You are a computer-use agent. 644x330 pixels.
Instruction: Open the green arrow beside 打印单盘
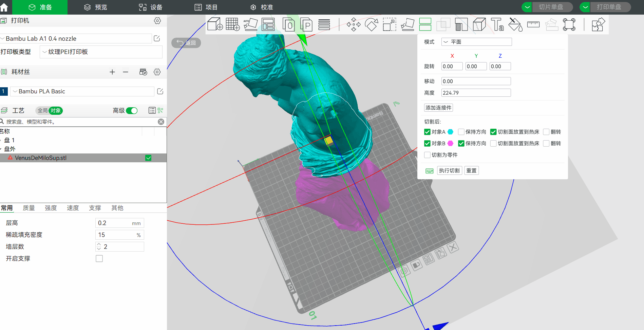585,7
